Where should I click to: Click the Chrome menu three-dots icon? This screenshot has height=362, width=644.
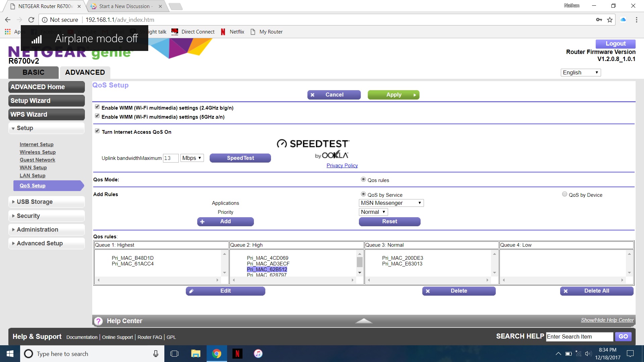pyautogui.click(x=636, y=20)
